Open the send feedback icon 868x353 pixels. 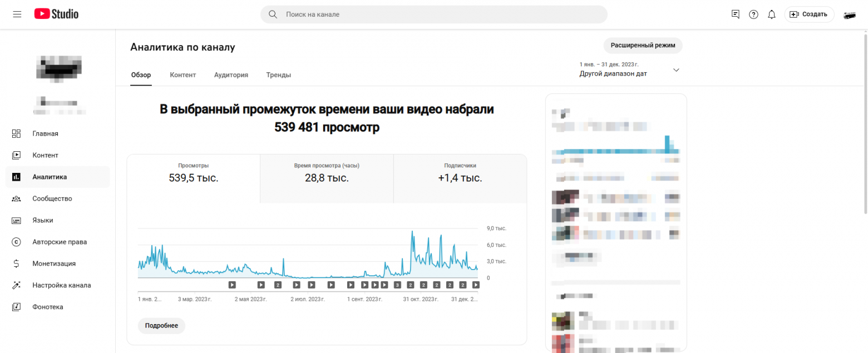(x=736, y=14)
